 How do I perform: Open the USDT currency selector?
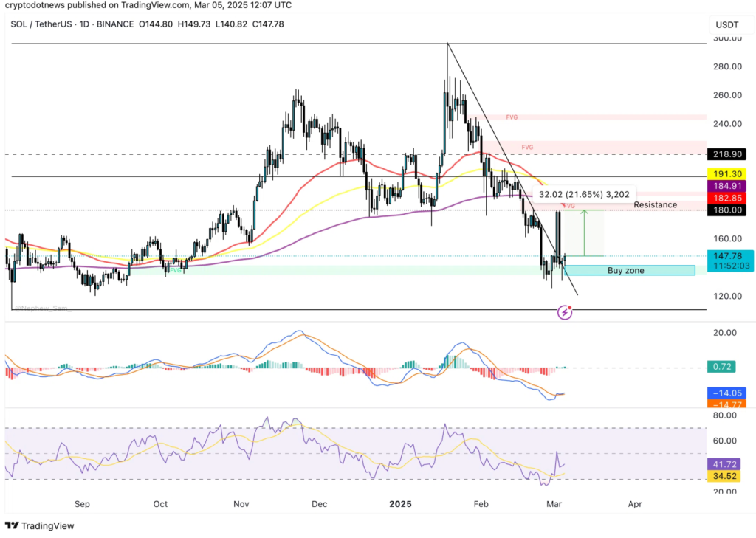729,24
